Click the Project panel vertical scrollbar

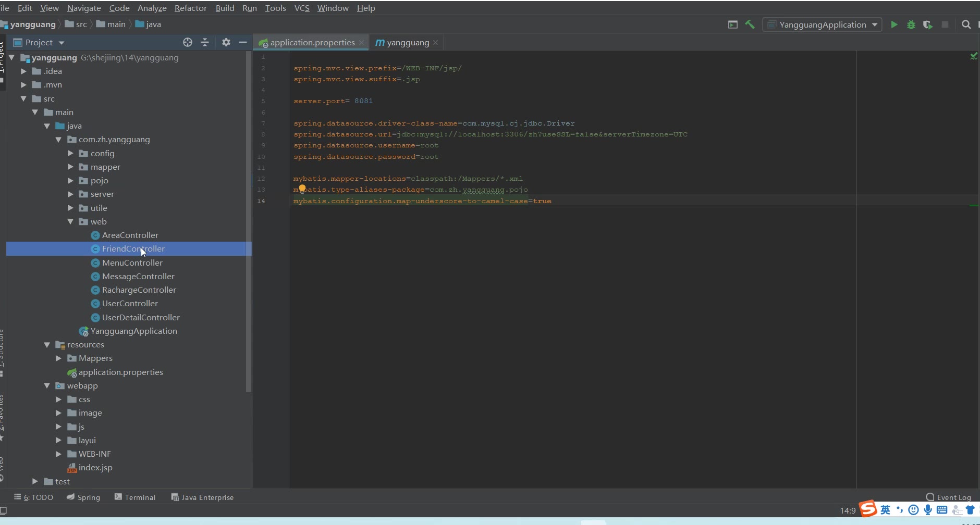(249, 221)
